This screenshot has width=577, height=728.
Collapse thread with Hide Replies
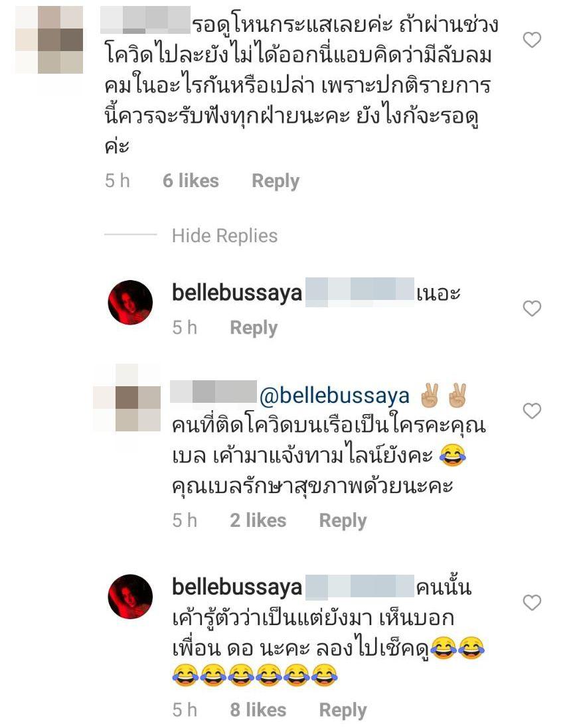224,236
